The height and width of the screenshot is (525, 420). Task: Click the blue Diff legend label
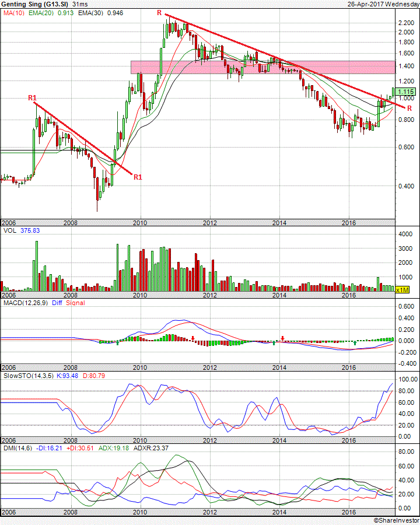(x=57, y=303)
